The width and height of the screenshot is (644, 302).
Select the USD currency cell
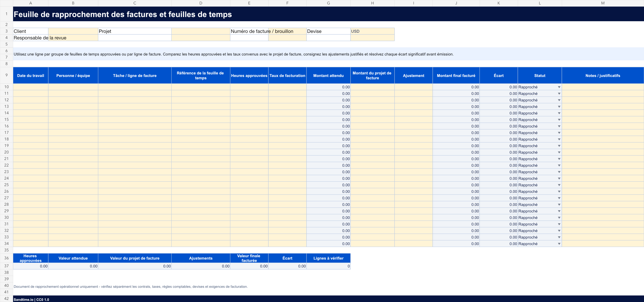click(x=372, y=31)
